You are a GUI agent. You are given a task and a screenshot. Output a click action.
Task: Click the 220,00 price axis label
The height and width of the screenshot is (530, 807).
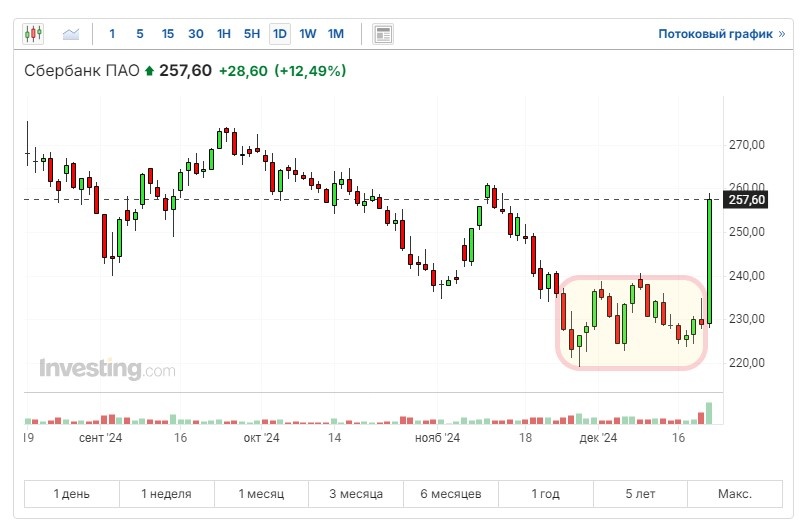[746, 363]
